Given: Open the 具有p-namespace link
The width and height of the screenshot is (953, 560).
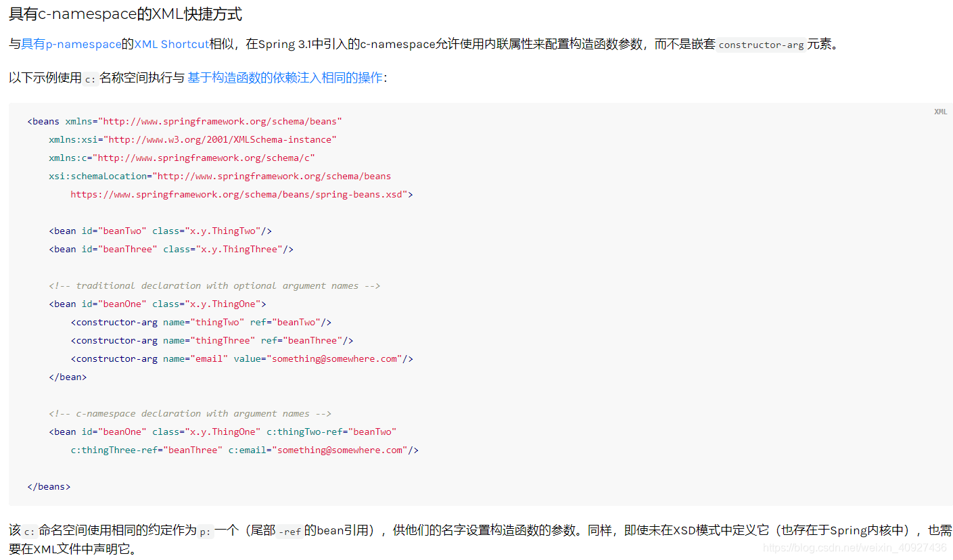Looking at the screenshot, I should (x=72, y=45).
